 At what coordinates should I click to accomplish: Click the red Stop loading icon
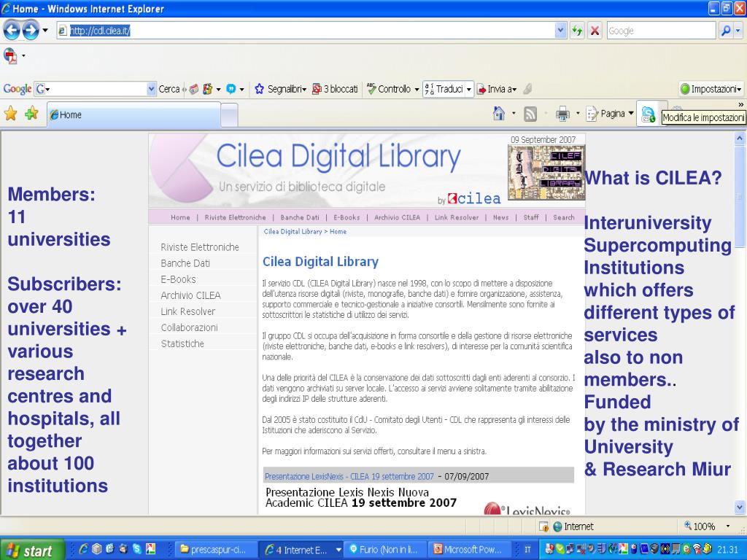pyautogui.click(x=595, y=31)
